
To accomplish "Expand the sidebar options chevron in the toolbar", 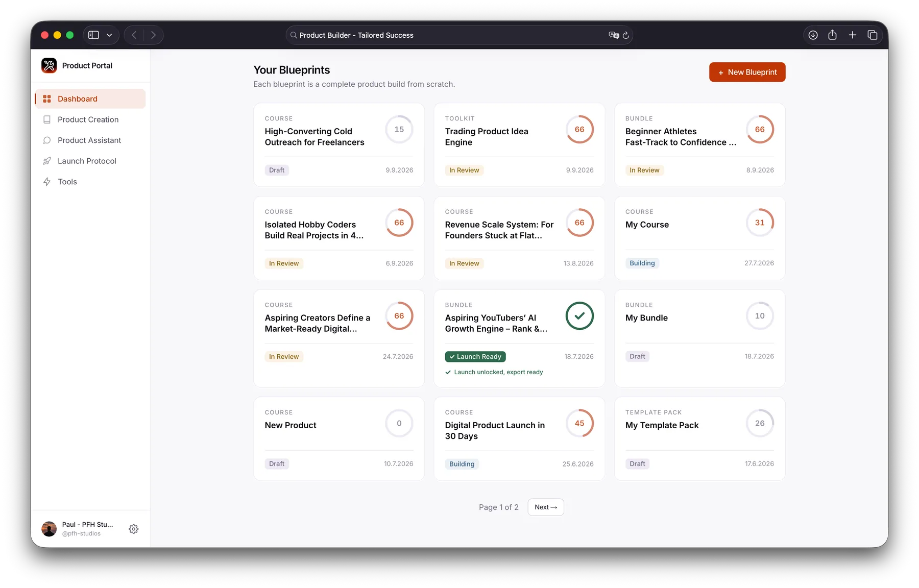I will click(x=109, y=35).
